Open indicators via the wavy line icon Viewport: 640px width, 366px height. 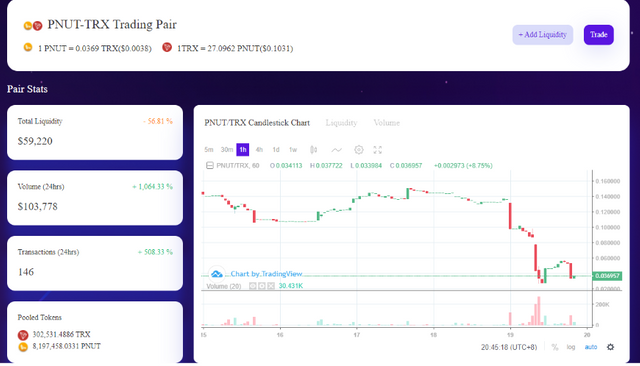336,150
